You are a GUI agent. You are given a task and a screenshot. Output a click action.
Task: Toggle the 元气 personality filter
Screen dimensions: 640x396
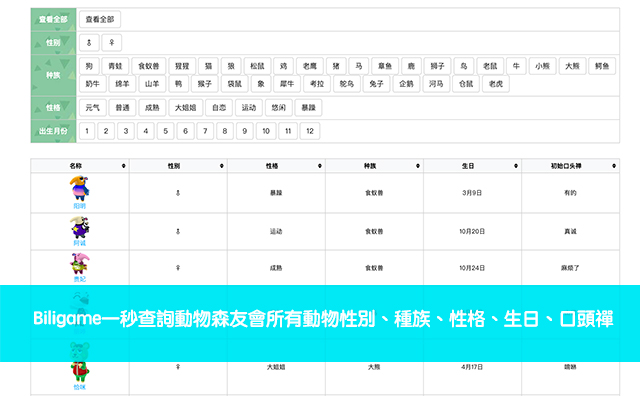coord(93,108)
